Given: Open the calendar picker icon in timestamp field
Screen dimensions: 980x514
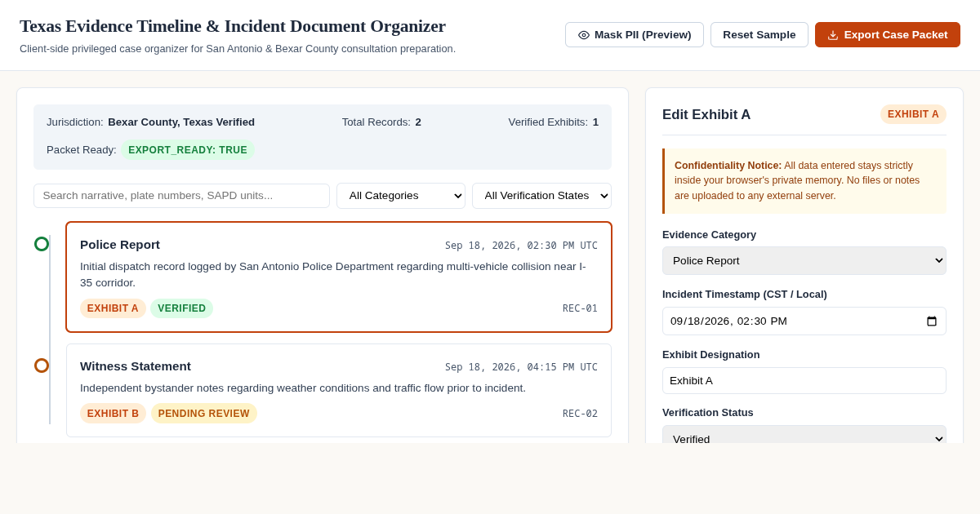Looking at the screenshot, I should [932, 321].
